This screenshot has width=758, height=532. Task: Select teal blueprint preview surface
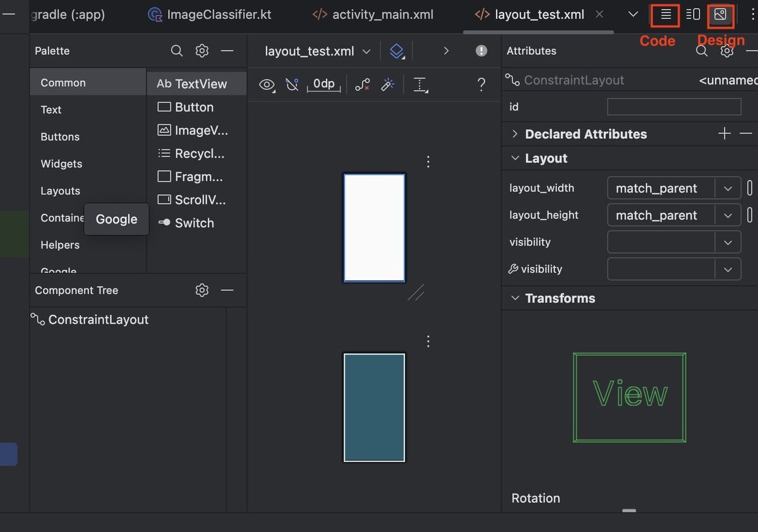374,408
